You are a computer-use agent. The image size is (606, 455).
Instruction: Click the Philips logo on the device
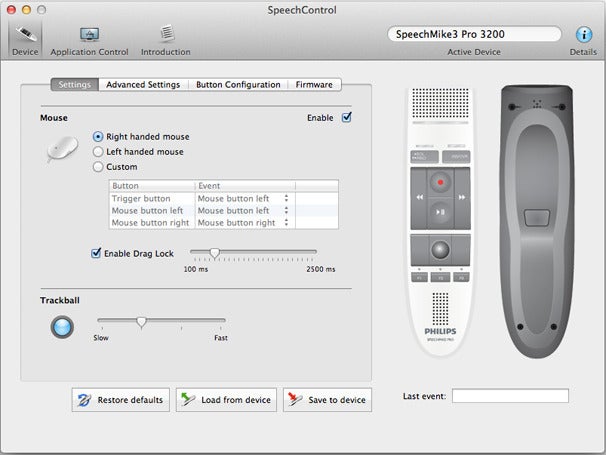click(440, 331)
